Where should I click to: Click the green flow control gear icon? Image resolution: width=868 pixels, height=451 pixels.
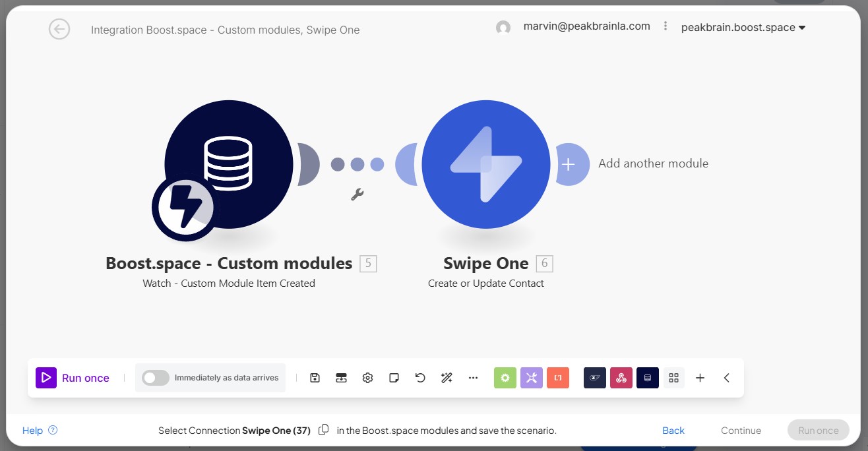pyautogui.click(x=505, y=378)
